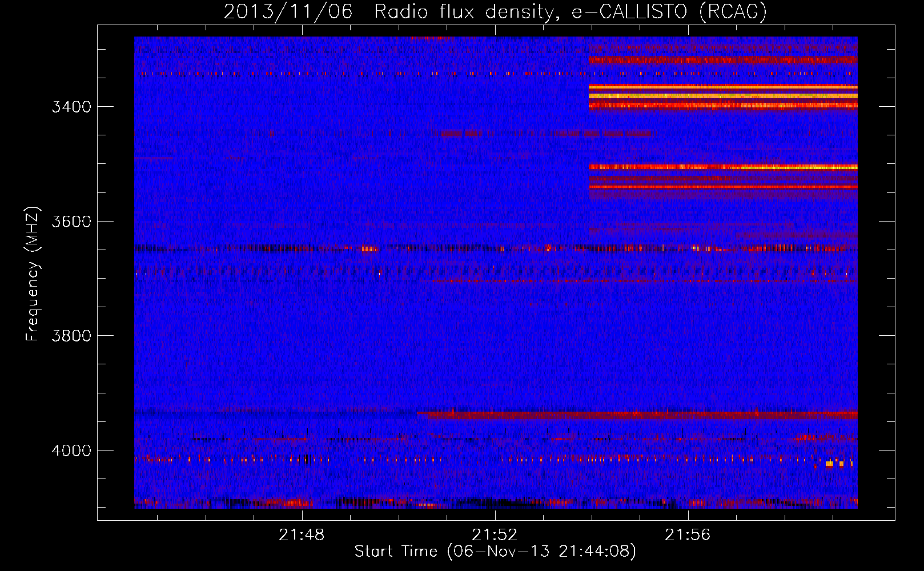Click the 'e-CALLISTO (RCAG)' text in the title
The image size is (924, 571).
[x=669, y=12]
